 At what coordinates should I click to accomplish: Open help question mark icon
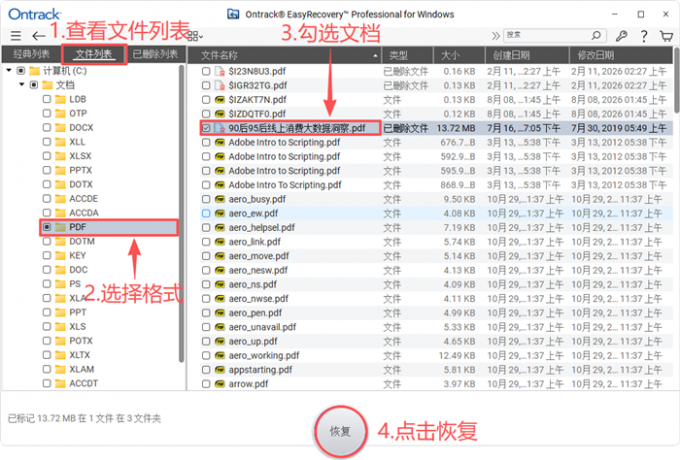click(x=644, y=36)
